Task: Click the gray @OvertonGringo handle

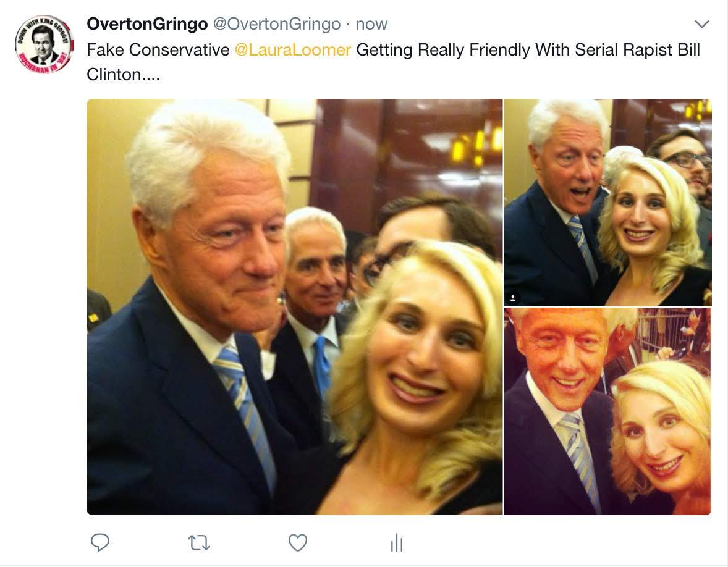Action: pos(277,24)
